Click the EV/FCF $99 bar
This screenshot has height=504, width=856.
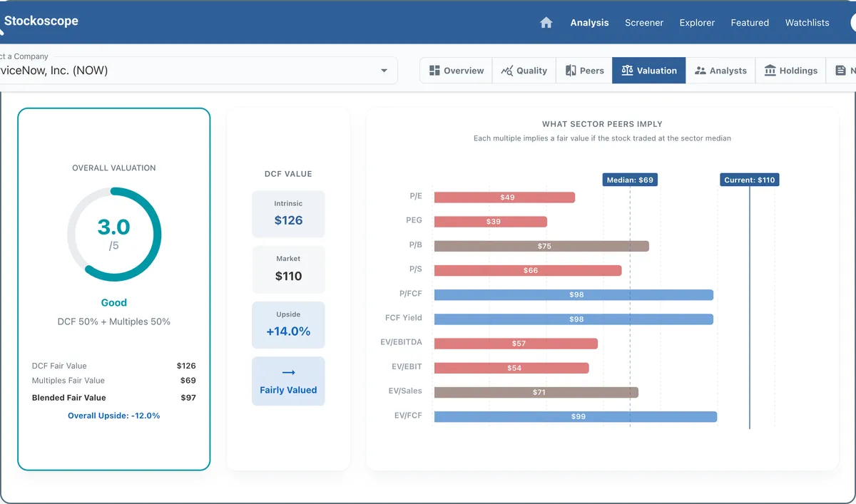click(576, 416)
